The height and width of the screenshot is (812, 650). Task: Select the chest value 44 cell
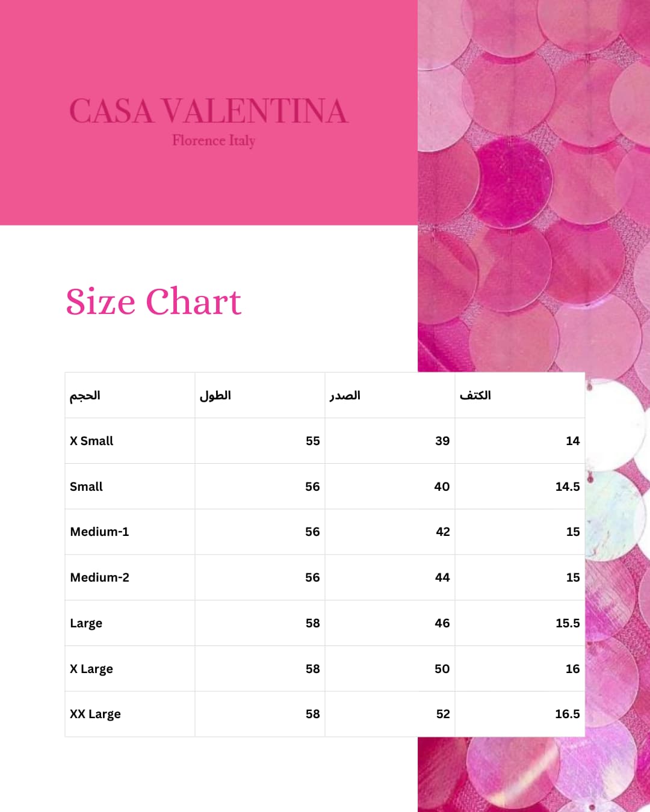(442, 577)
